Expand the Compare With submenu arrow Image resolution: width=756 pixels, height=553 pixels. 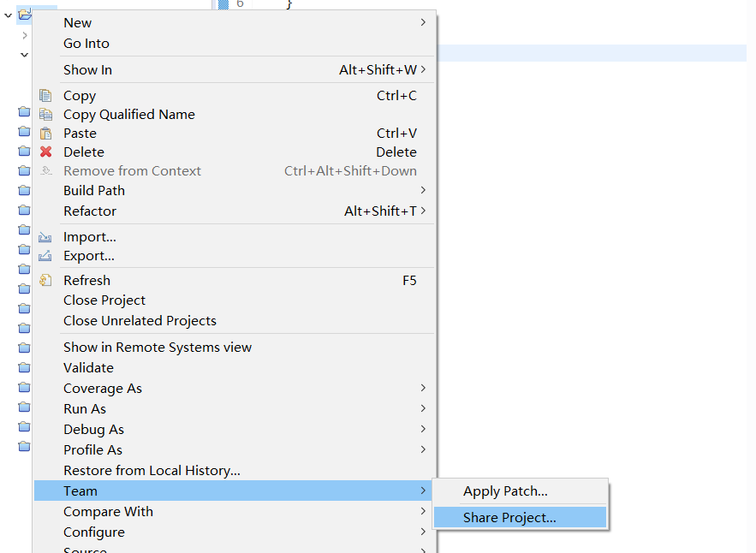coord(423,511)
